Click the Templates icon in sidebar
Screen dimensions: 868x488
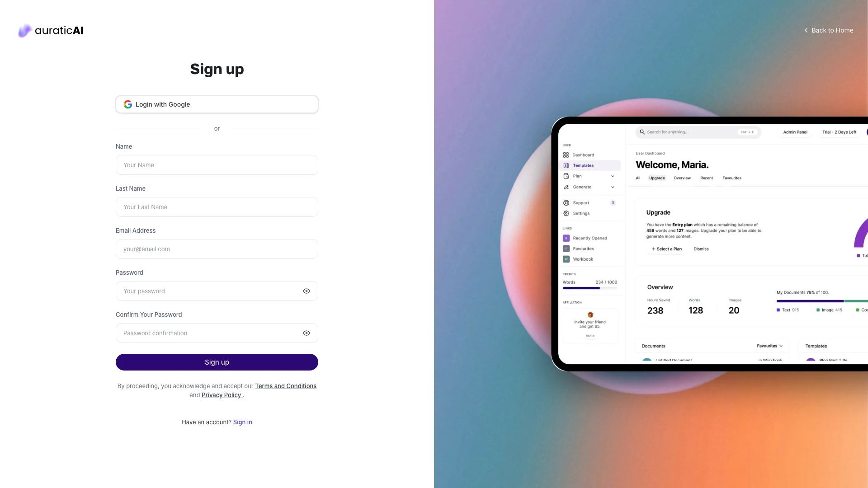[566, 165]
